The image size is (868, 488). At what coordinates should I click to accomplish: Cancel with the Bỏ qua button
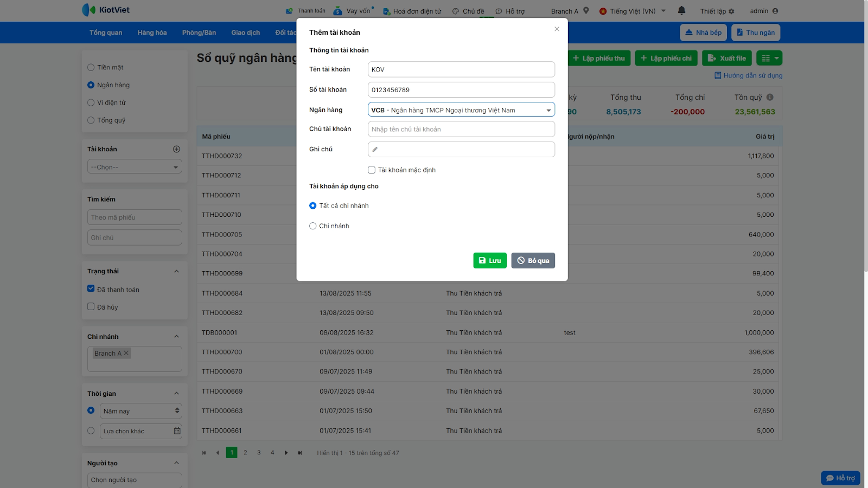click(533, 260)
